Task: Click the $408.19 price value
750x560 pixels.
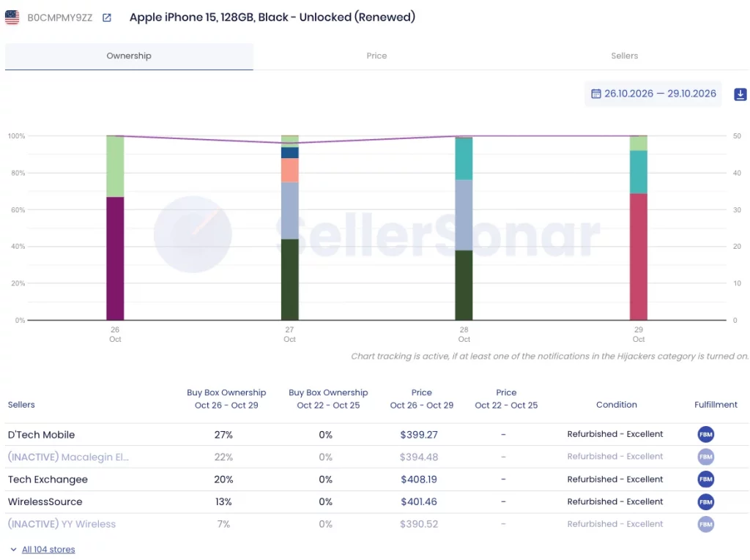Action: [419, 479]
